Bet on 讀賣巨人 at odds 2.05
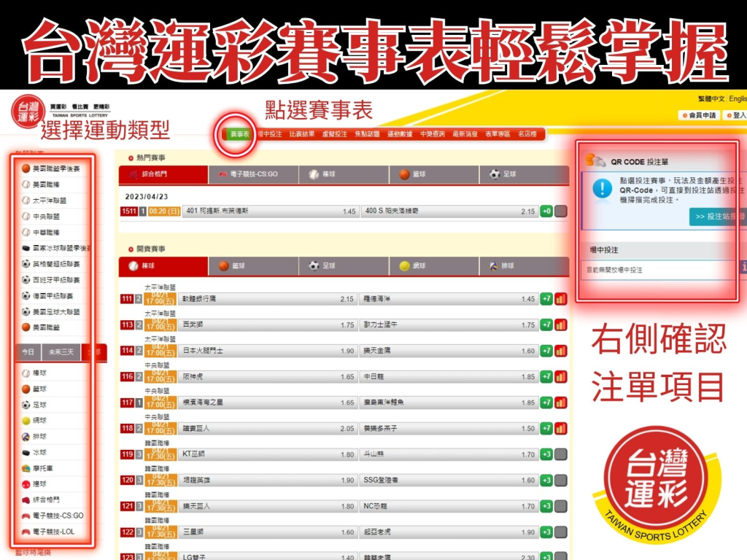The height and width of the screenshot is (560, 747). tap(268, 429)
